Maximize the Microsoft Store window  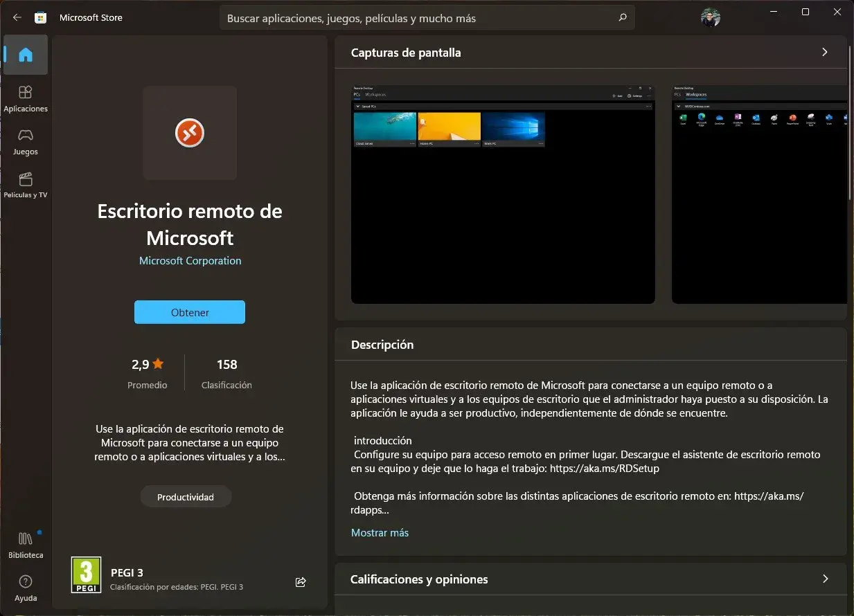[x=806, y=12]
